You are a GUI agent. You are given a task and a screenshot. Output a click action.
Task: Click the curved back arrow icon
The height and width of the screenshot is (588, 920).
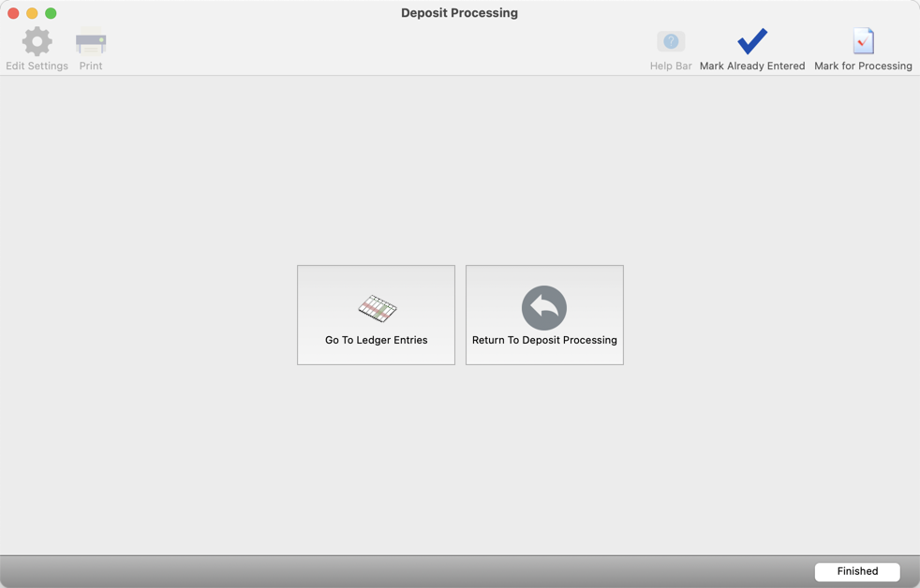544,307
